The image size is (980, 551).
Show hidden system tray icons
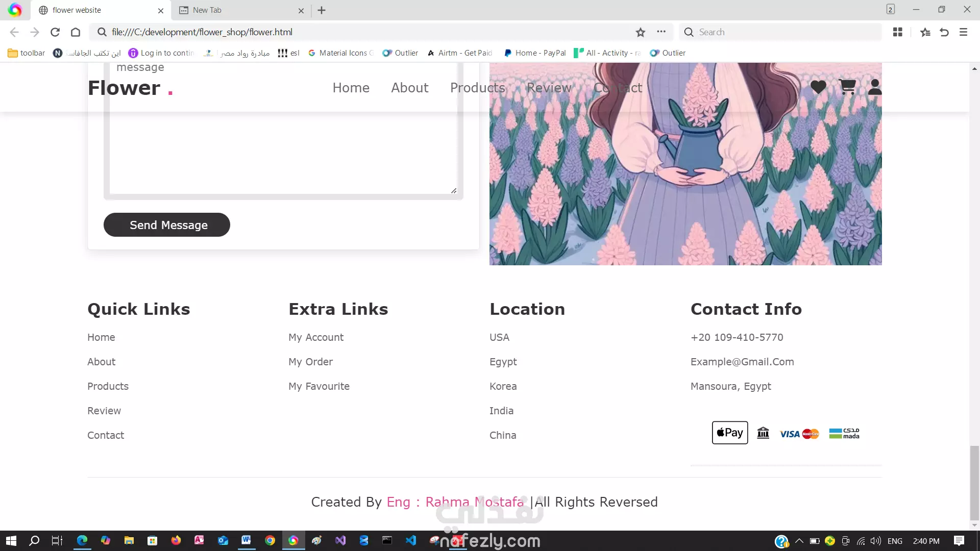pos(799,541)
